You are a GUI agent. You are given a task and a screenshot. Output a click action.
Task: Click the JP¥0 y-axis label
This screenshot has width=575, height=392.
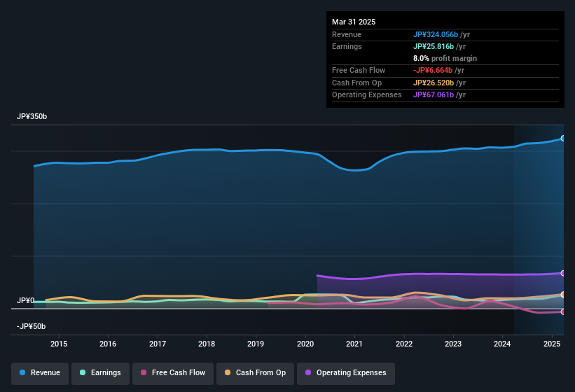(25, 300)
